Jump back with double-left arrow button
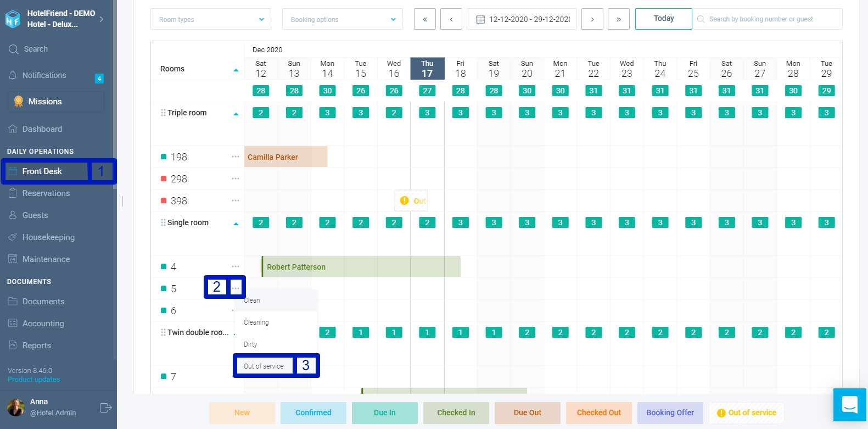This screenshot has height=429, width=868. tap(425, 19)
